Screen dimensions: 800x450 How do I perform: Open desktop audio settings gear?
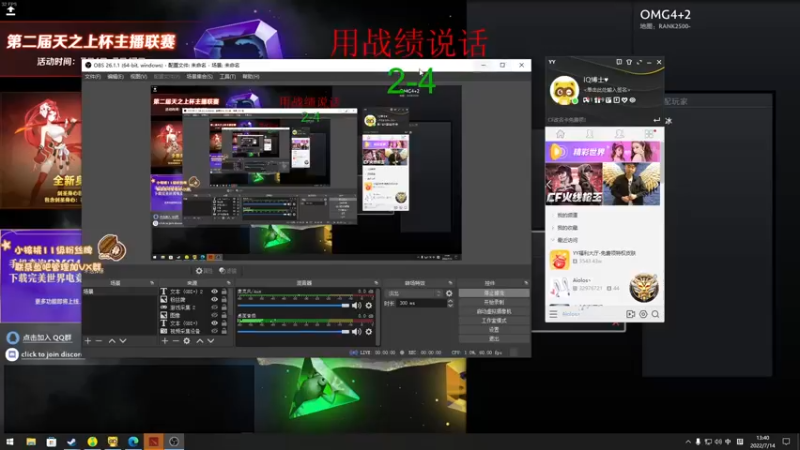369,332
